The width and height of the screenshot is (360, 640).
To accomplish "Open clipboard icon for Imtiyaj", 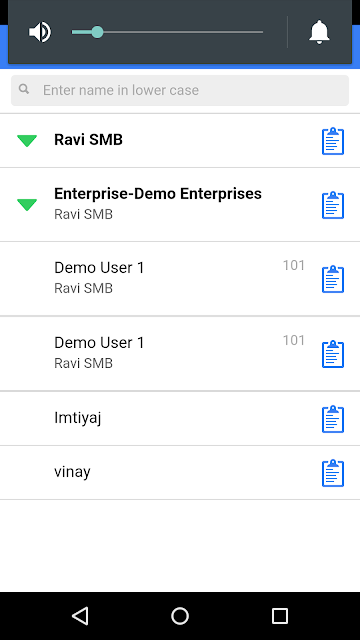I will coord(333,419).
